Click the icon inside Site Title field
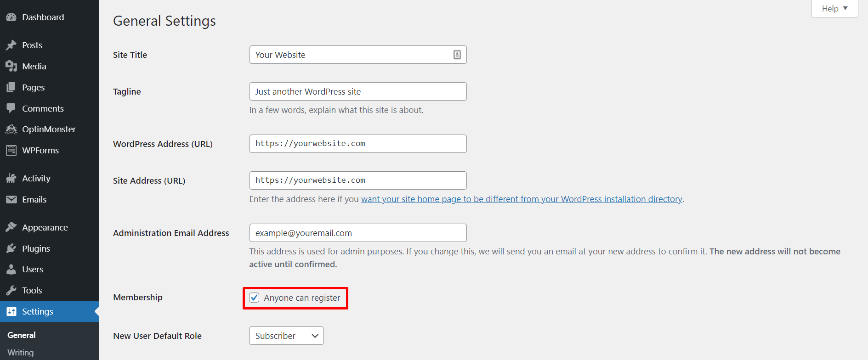 pos(457,55)
